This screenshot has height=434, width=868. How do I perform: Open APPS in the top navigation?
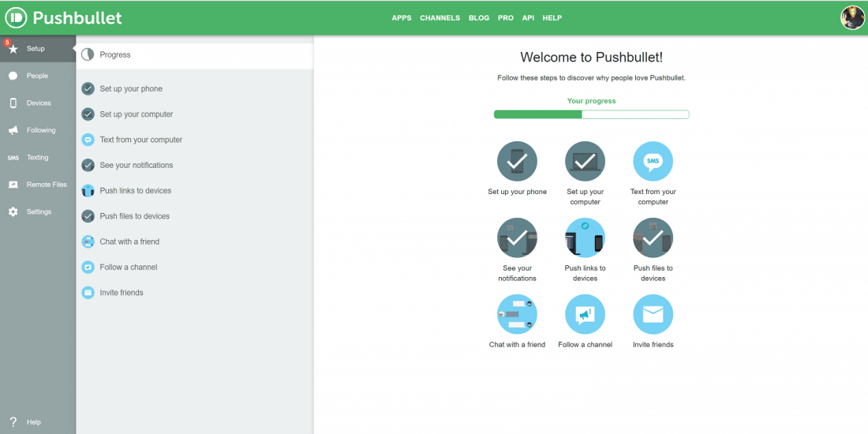[x=402, y=17]
